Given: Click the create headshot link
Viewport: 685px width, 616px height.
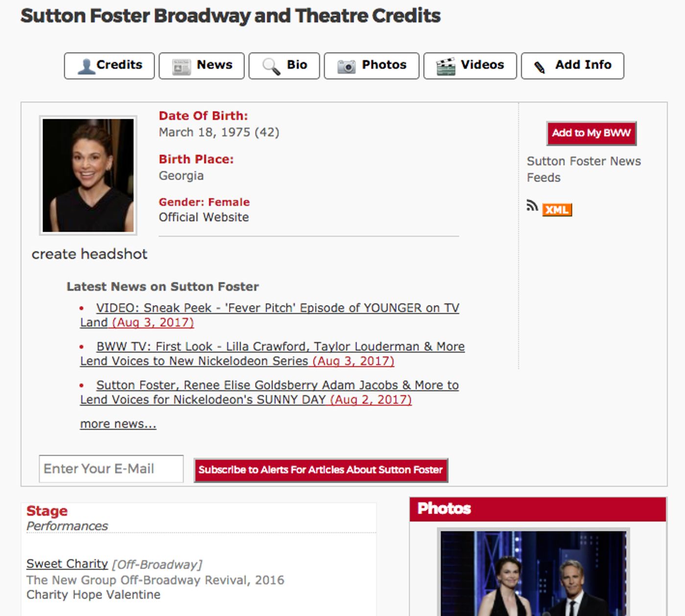Looking at the screenshot, I should pyautogui.click(x=90, y=254).
